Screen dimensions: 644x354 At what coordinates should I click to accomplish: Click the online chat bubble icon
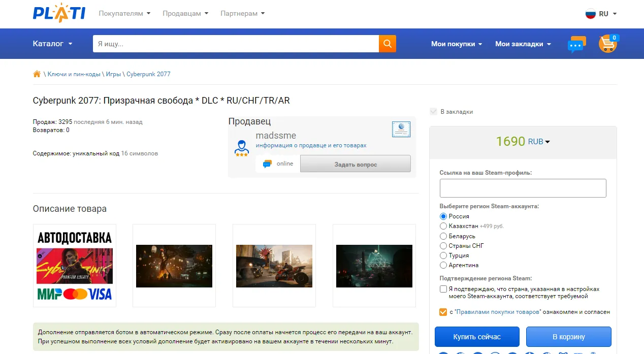tap(267, 164)
